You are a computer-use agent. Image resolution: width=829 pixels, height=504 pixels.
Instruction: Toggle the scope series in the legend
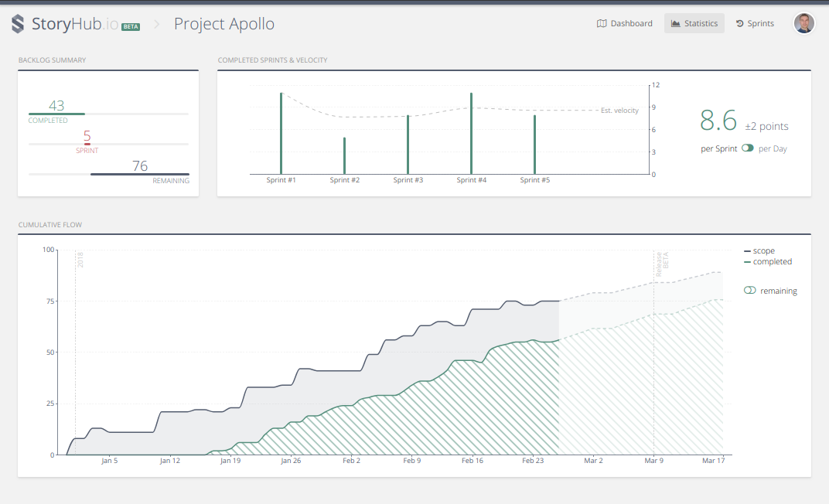[759, 251]
